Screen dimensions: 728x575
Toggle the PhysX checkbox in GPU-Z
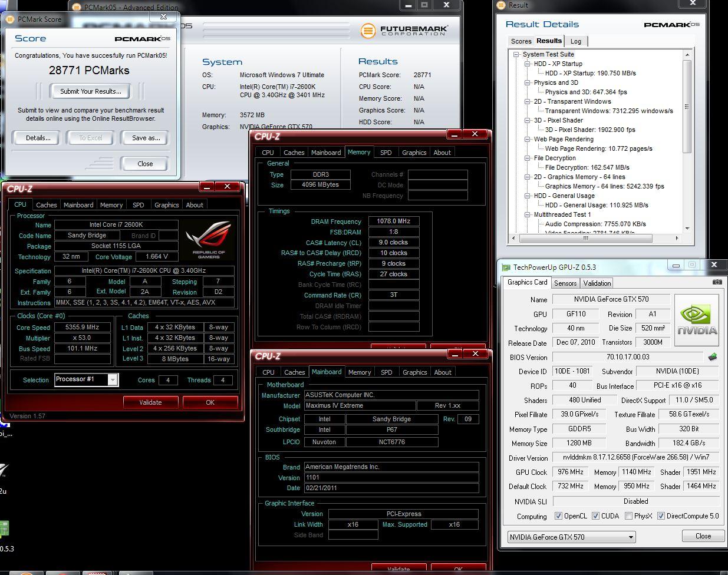(628, 516)
